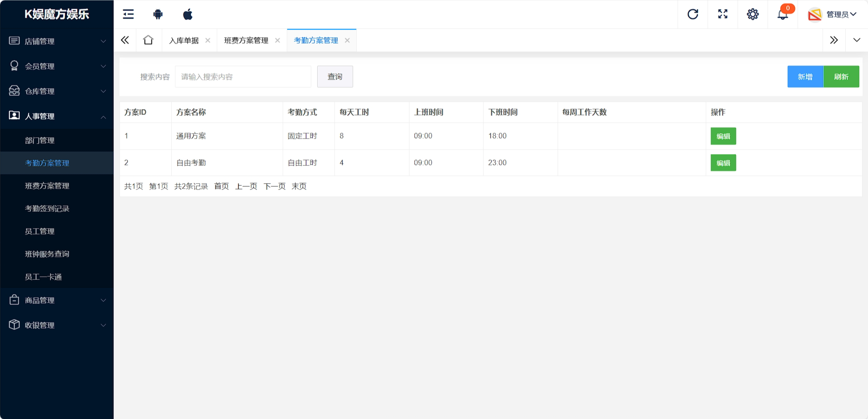Click the refresh page icon in header
Screen dimensions: 868x419
tap(693, 14)
